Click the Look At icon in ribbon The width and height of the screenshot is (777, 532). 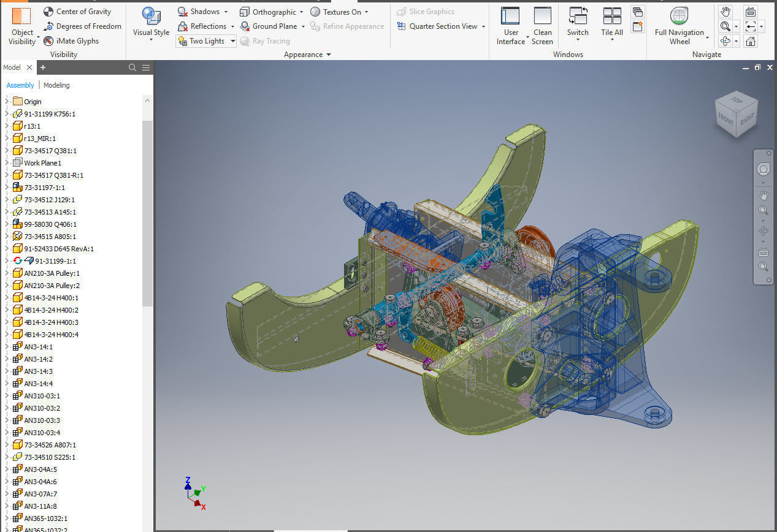coord(751,12)
